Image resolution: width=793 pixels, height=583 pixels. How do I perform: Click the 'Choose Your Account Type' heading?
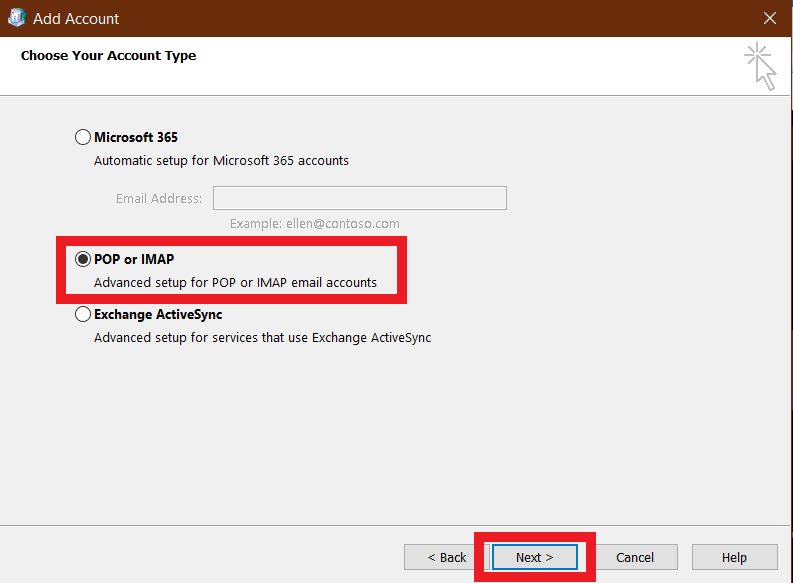[x=108, y=56]
